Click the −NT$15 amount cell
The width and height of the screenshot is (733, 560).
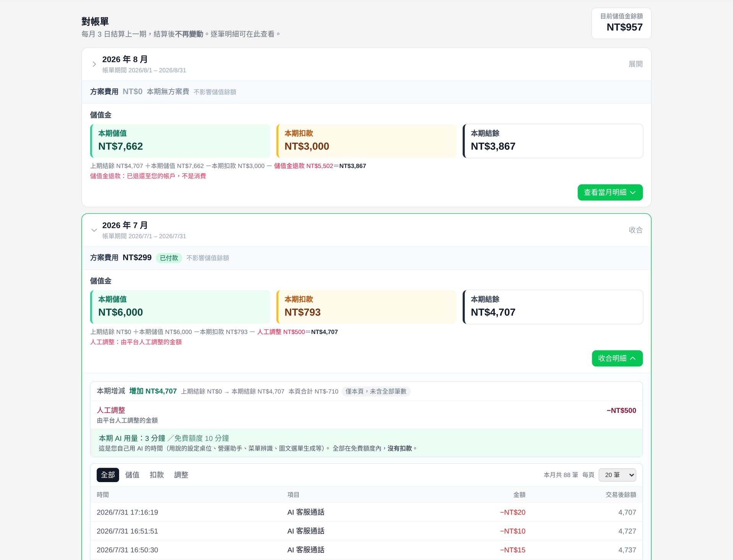coord(513,550)
